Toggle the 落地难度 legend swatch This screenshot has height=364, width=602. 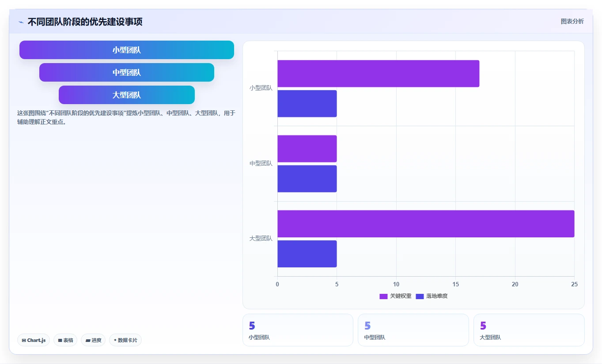[x=420, y=296]
